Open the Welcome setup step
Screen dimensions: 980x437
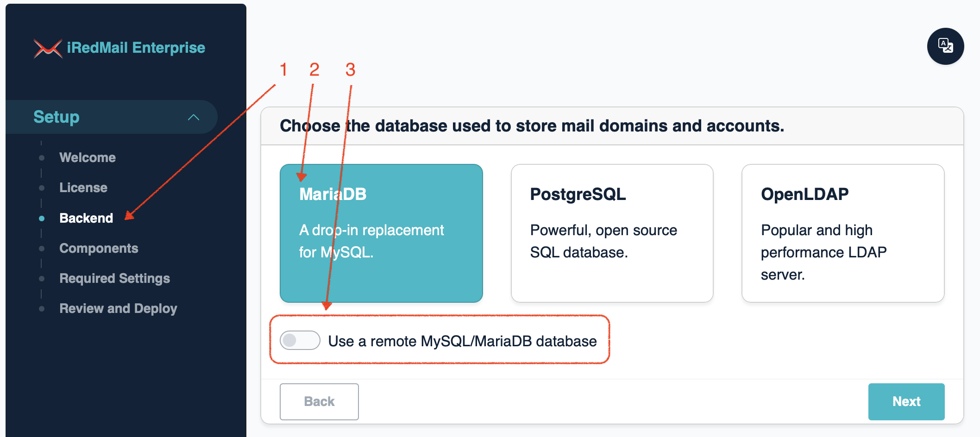[88, 158]
